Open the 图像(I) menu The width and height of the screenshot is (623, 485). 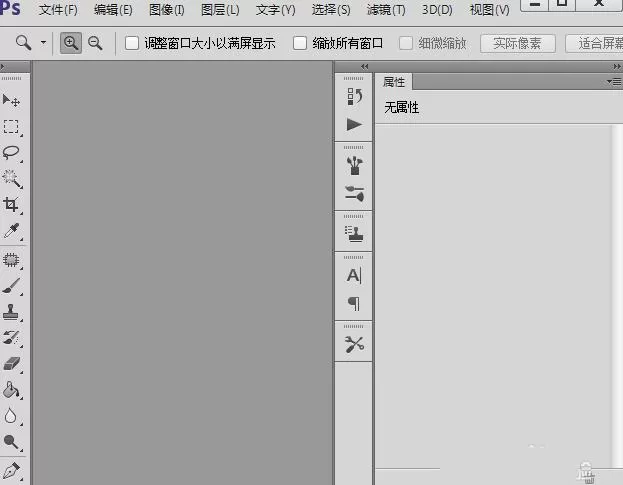167,10
